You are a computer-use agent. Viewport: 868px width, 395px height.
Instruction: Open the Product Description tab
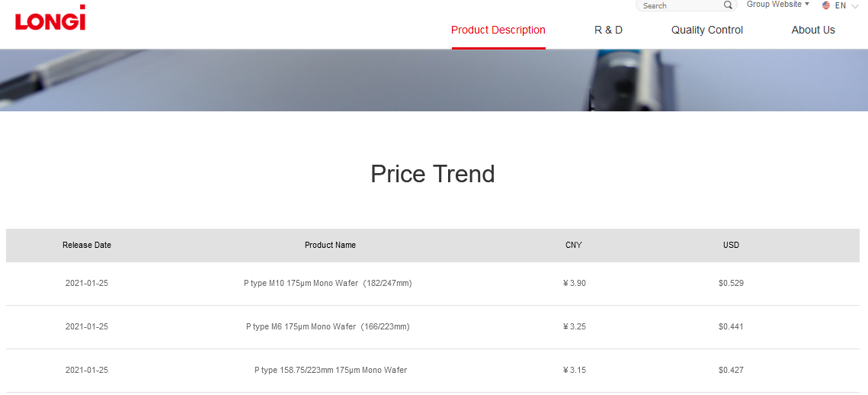click(498, 31)
